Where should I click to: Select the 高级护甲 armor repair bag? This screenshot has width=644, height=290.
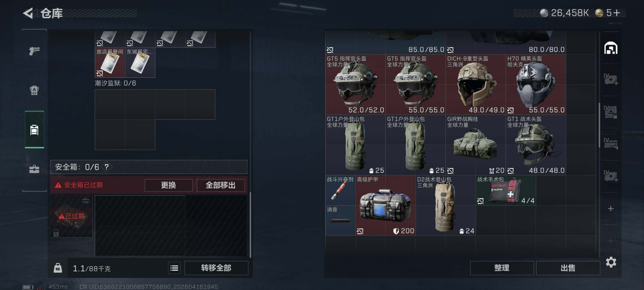pyautogui.click(x=385, y=205)
